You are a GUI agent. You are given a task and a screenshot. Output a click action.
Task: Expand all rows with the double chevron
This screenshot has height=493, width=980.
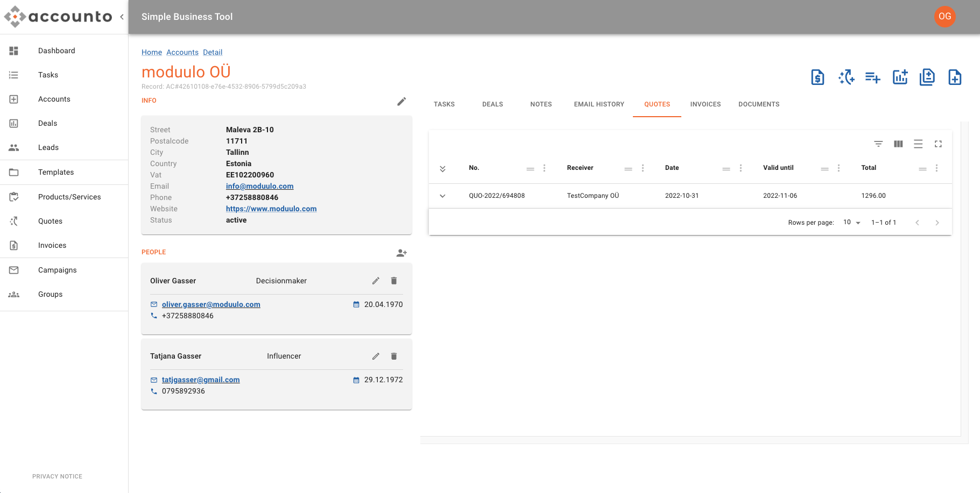pyautogui.click(x=442, y=168)
